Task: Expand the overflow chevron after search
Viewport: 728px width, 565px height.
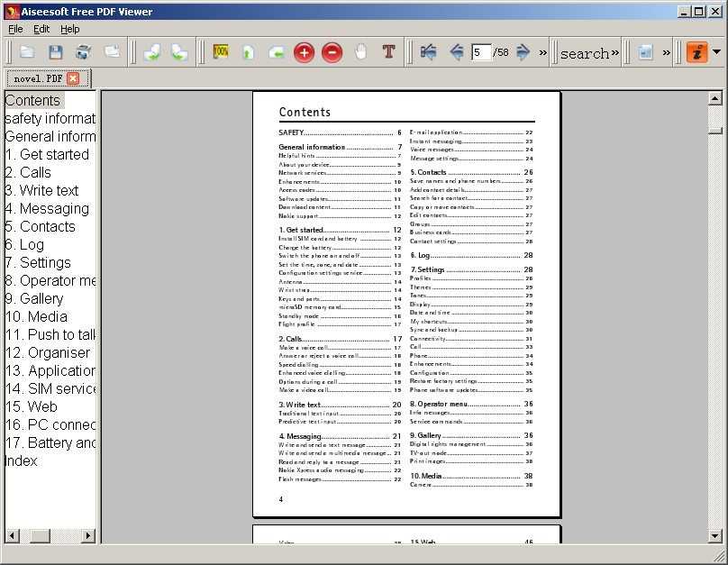Action: pyautogui.click(x=615, y=52)
